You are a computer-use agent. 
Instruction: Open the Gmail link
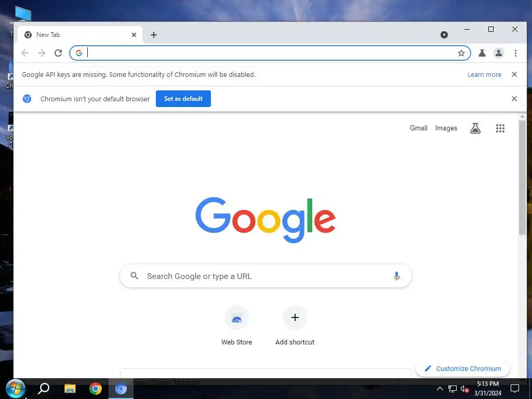[418, 128]
